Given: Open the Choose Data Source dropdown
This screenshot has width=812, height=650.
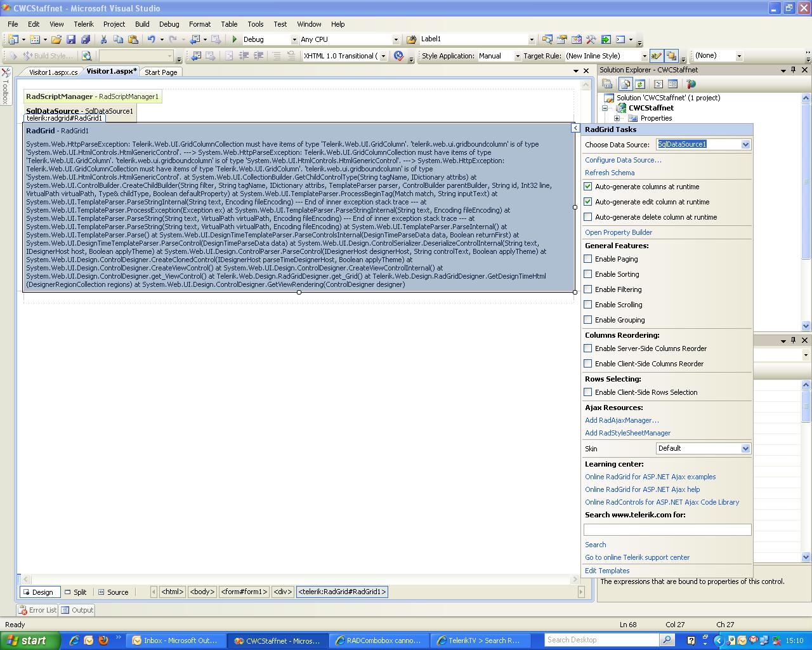Looking at the screenshot, I should click(745, 145).
